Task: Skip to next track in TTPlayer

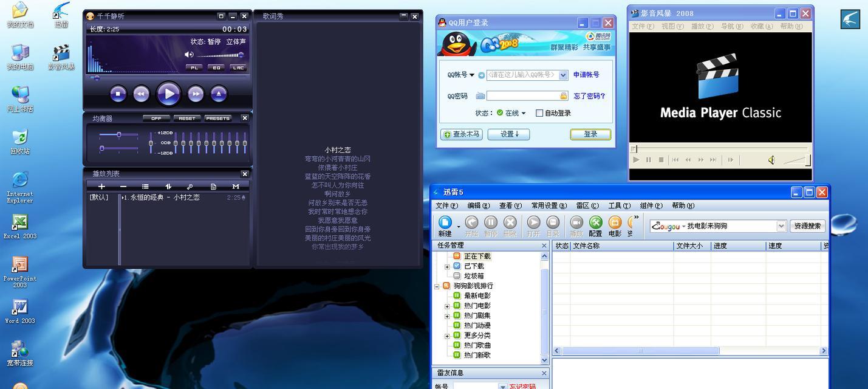Action: 196,94
